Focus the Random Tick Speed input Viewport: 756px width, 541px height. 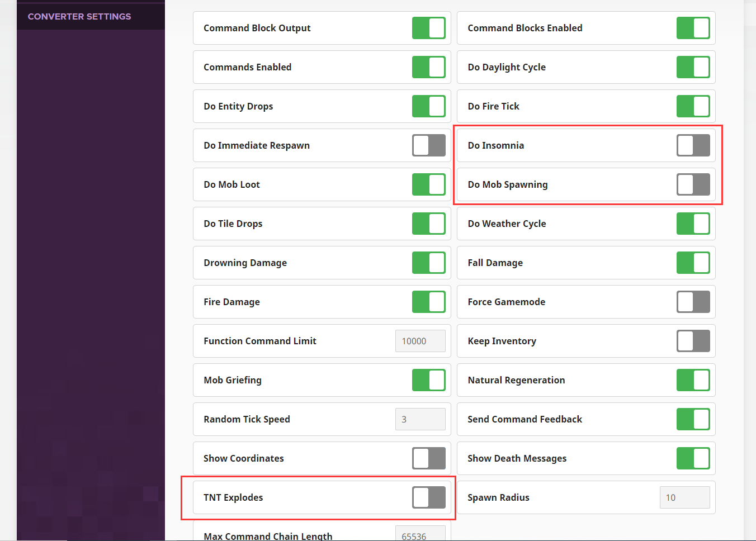420,419
